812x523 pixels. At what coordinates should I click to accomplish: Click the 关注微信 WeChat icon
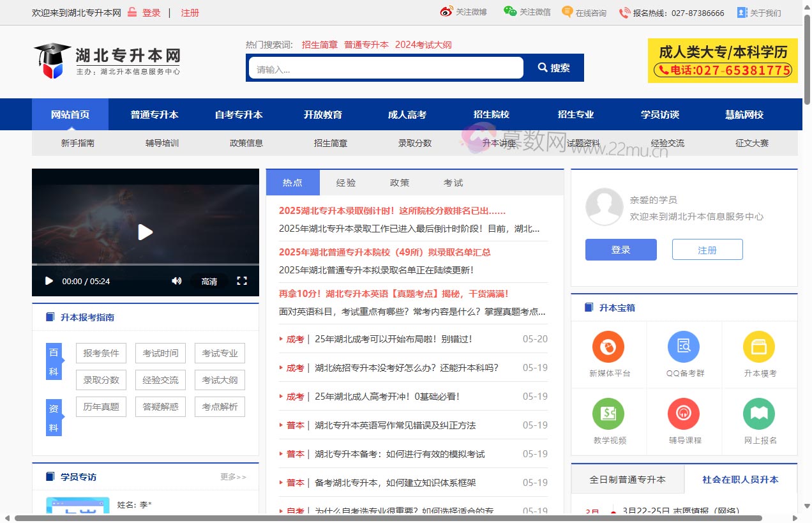(510, 11)
